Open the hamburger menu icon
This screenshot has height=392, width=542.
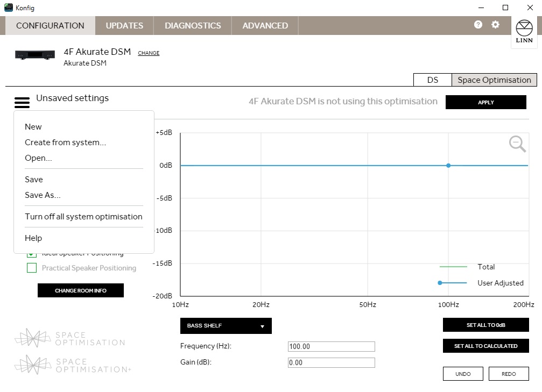[x=22, y=103]
